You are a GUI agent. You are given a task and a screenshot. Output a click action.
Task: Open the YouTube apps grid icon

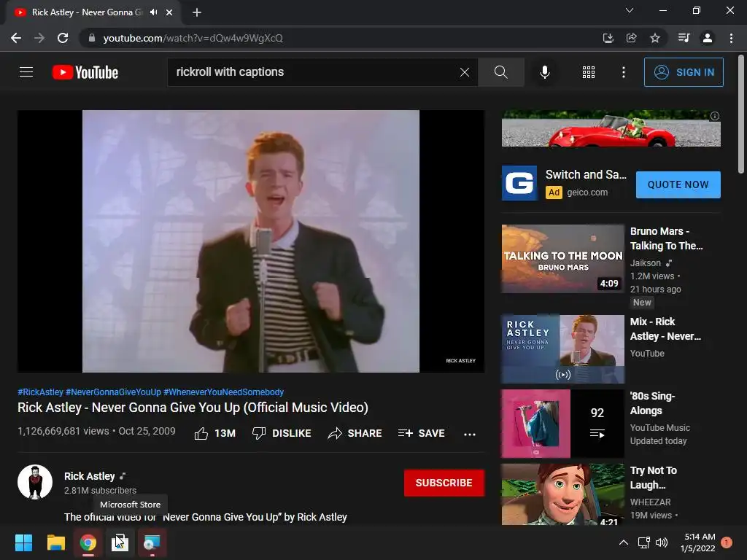pos(589,72)
